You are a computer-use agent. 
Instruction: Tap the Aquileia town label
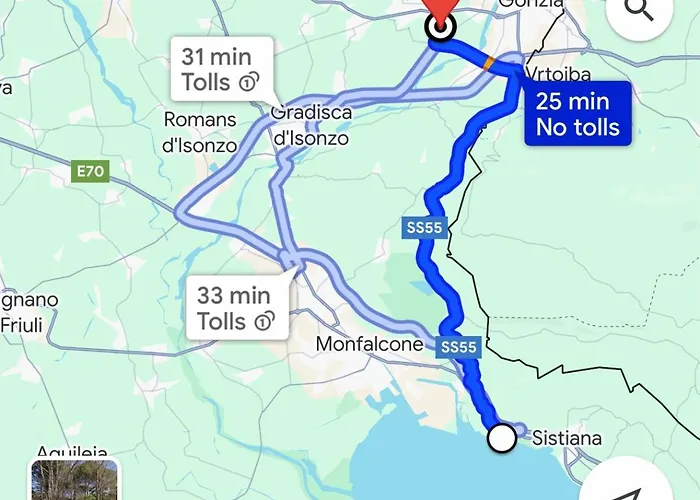point(71,452)
